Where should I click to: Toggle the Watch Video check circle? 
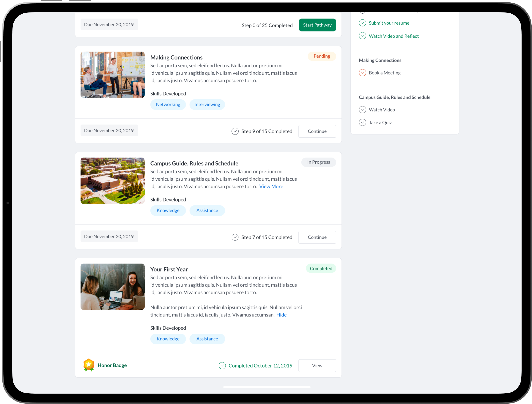(362, 110)
